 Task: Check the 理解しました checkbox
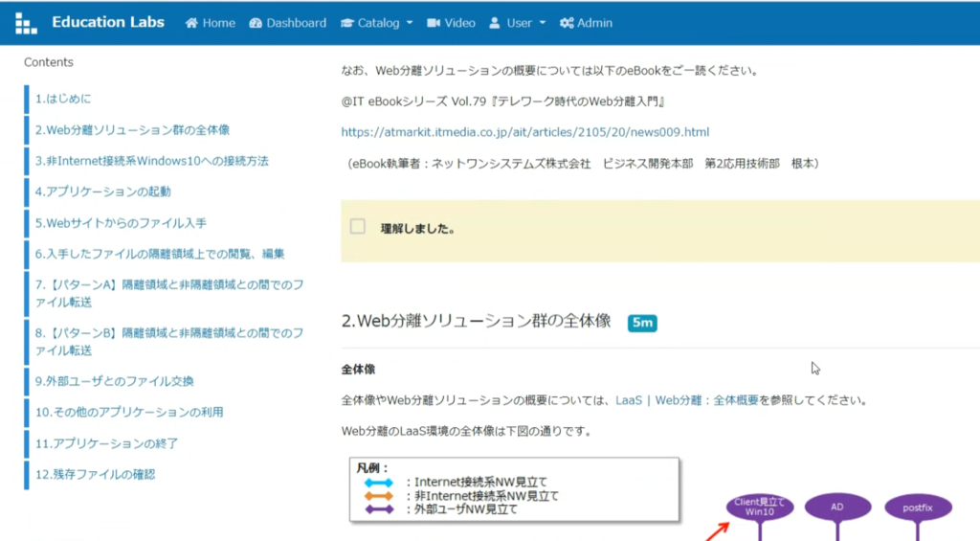(358, 226)
